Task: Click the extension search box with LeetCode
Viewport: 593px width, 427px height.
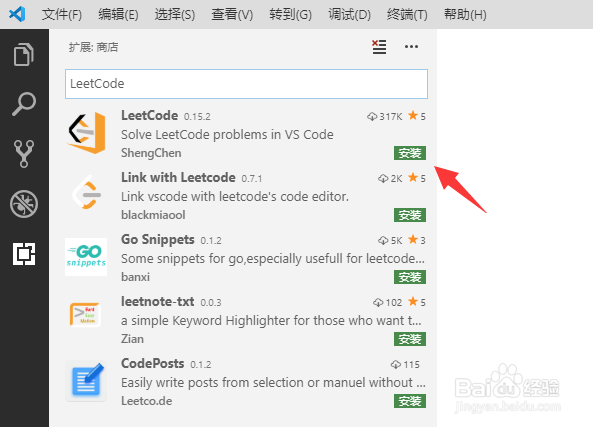Action: click(x=246, y=84)
